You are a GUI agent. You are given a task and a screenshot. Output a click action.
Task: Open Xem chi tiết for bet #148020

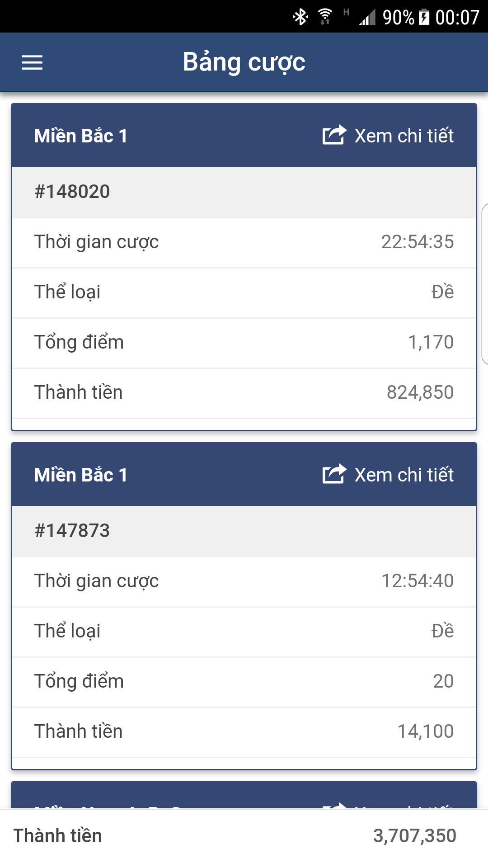click(404, 136)
